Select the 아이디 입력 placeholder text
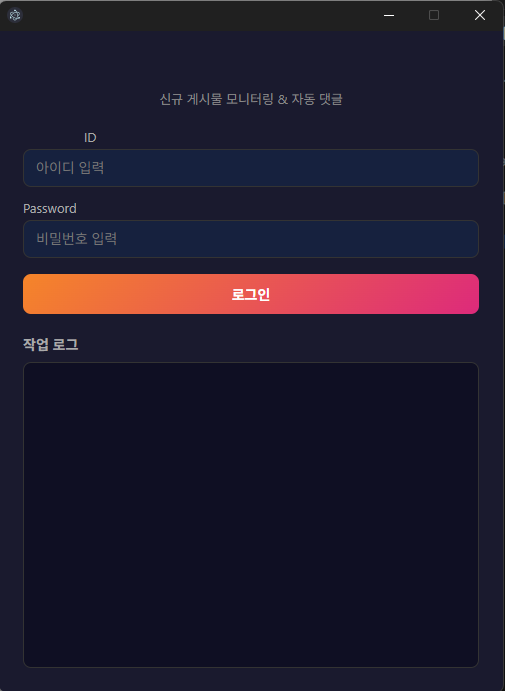 click(70, 168)
